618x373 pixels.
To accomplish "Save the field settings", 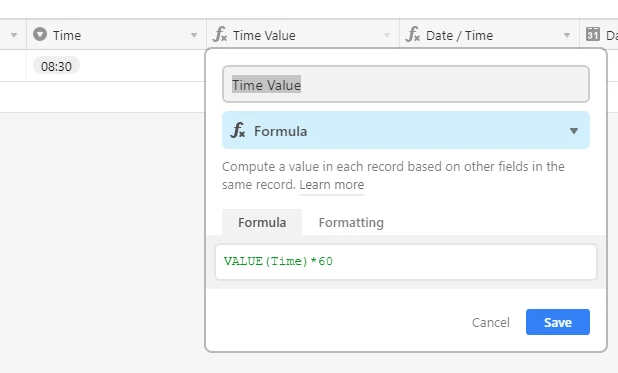I will [558, 322].
